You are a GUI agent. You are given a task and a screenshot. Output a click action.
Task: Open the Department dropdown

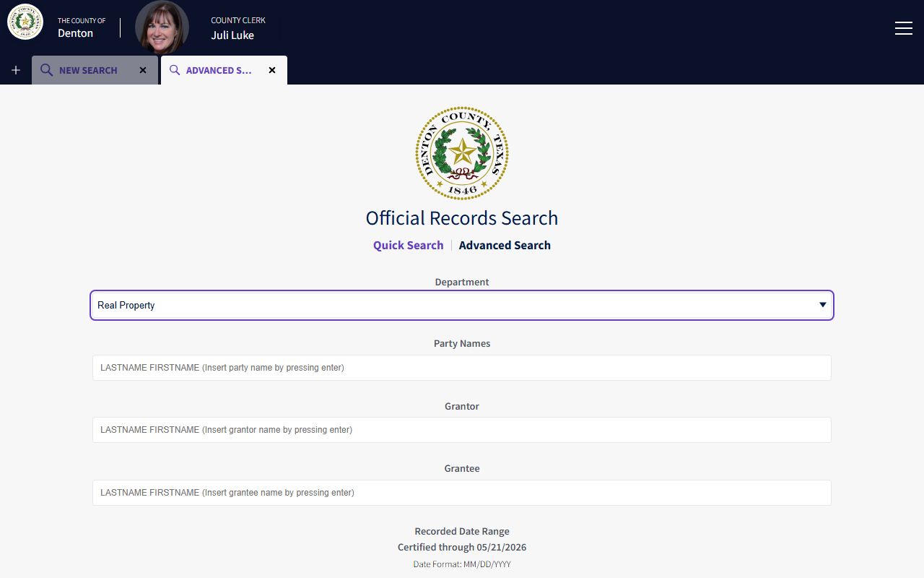462,305
